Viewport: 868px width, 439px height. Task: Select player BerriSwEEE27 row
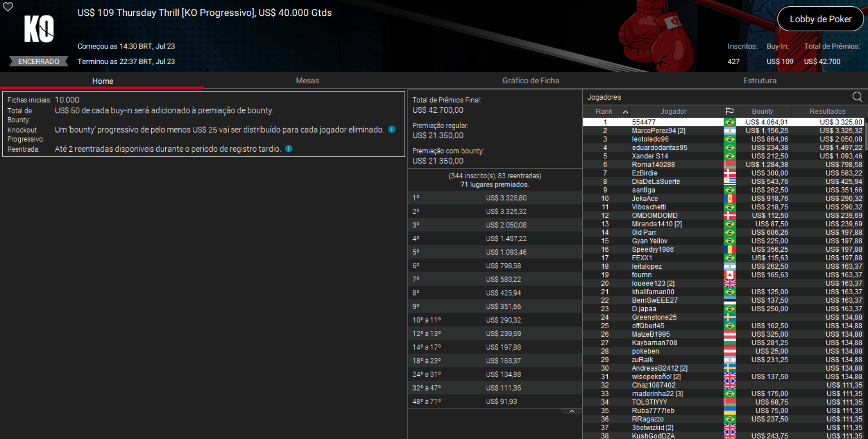pyautogui.click(x=723, y=301)
